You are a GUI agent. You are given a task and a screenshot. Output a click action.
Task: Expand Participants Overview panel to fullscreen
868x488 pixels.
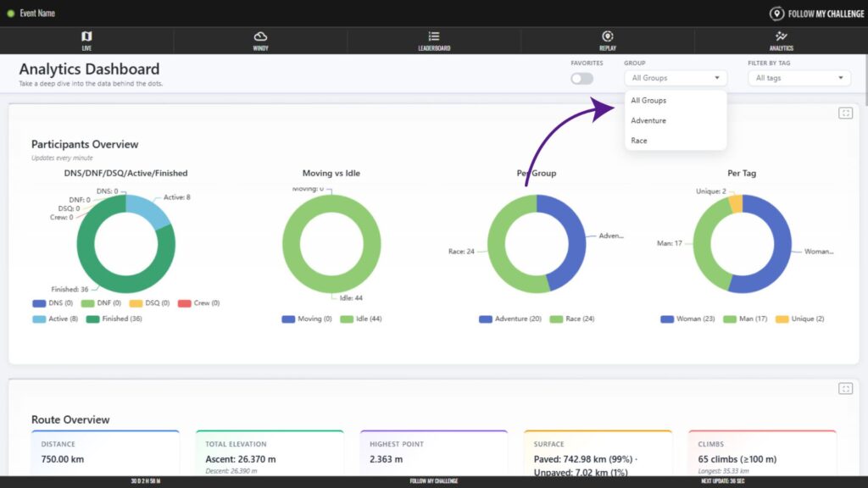tap(845, 114)
